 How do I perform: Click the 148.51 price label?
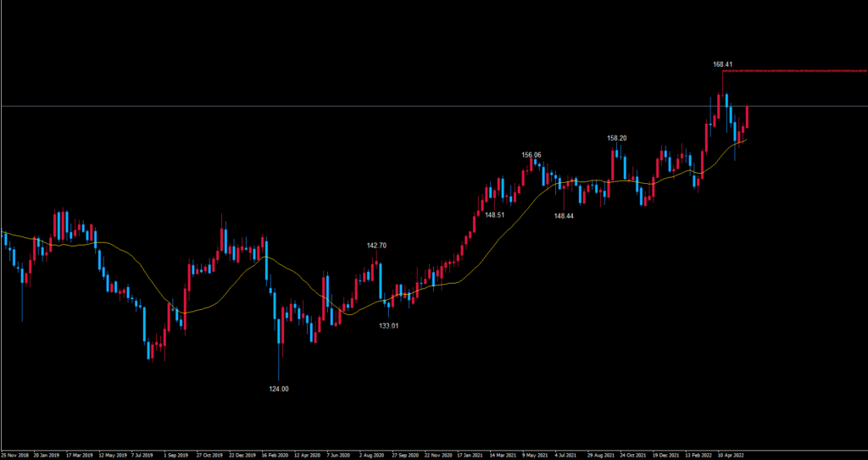pyautogui.click(x=495, y=215)
